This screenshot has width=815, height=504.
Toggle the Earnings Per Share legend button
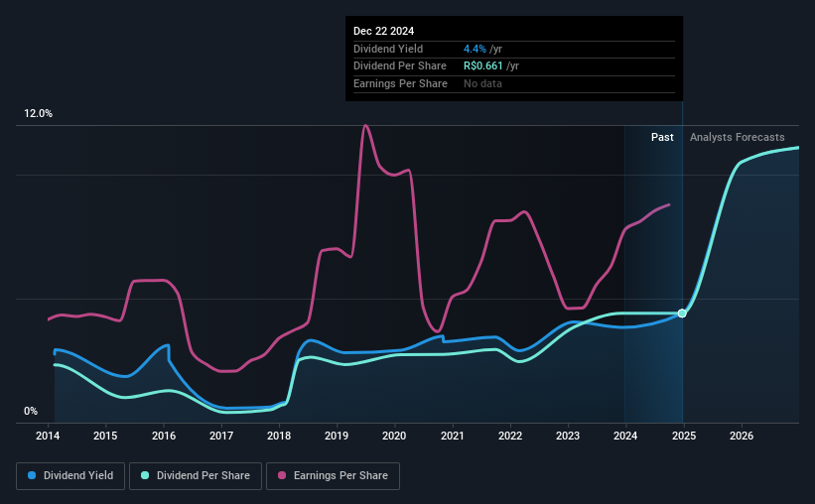pyautogui.click(x=333, y=476)
